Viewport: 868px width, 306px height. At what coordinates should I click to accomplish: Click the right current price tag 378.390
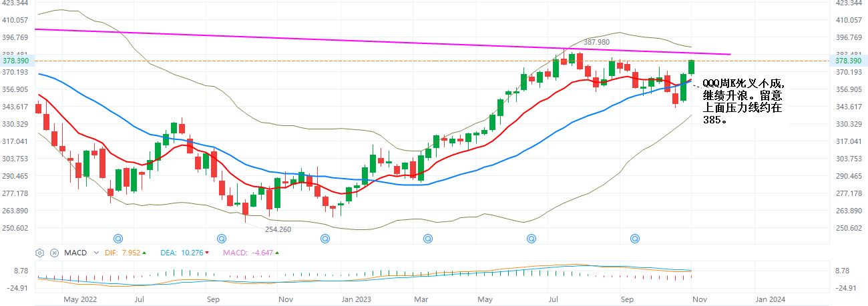pos(848,61)
